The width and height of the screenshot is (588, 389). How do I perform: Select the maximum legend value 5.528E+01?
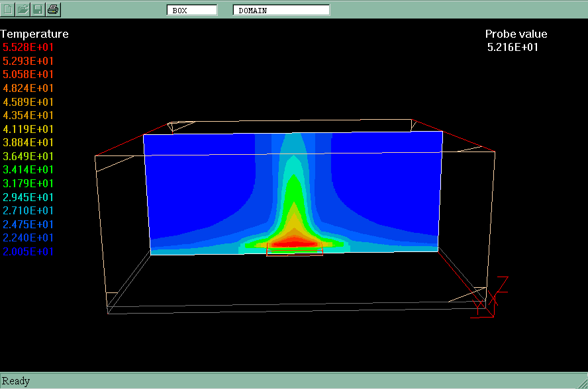click(x=28, y=48)
